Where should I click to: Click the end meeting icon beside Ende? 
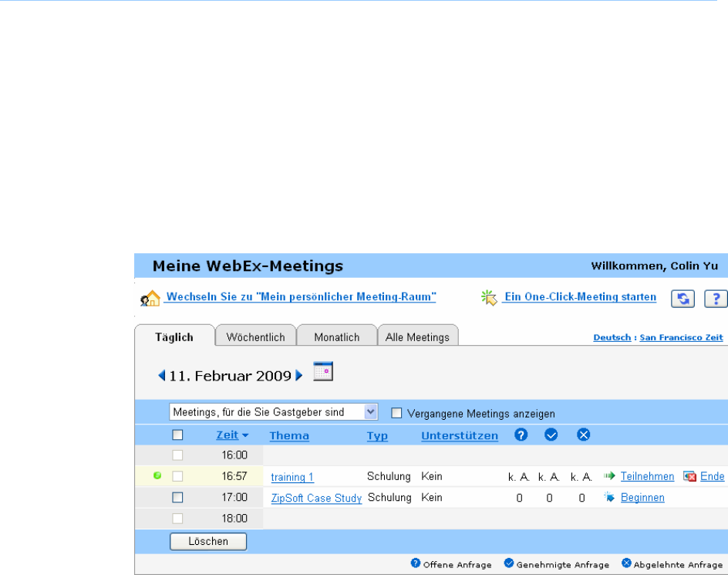(x=689, y=476)
